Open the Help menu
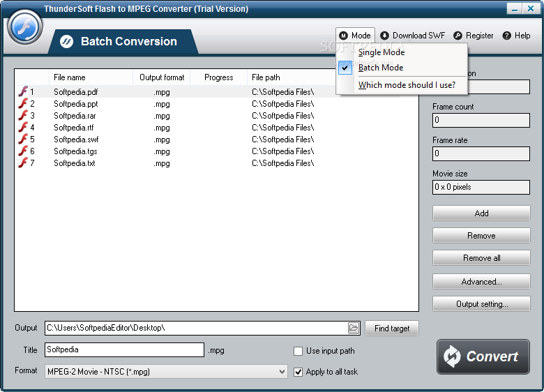 coord(517,36)
